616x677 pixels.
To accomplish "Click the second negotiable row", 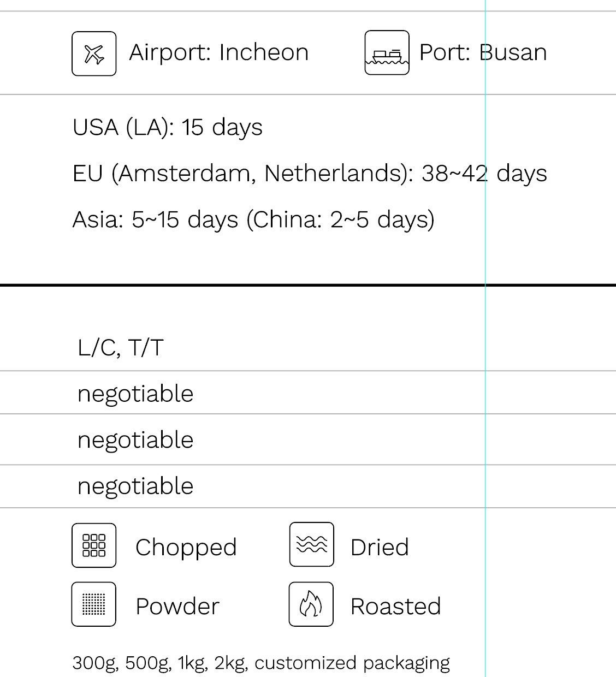I will [308, 440].
